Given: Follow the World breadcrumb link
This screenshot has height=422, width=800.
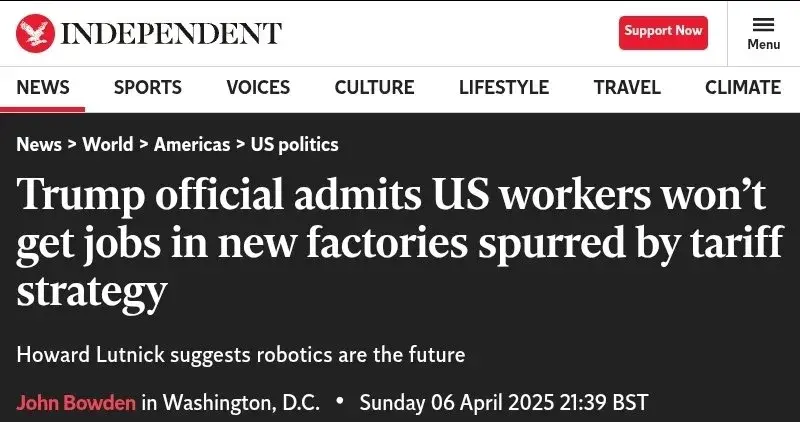Looking at the screenshot, I should click(x=108, y=144).
